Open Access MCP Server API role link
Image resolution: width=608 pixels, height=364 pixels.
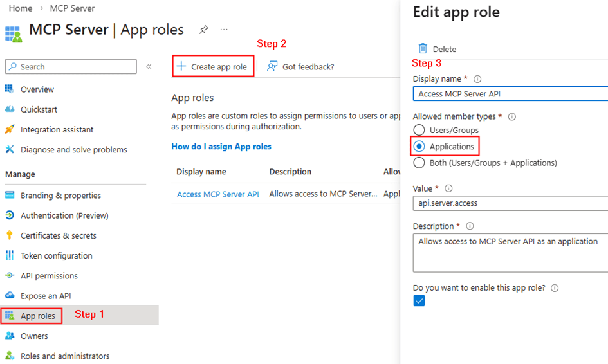click(217, 194)
